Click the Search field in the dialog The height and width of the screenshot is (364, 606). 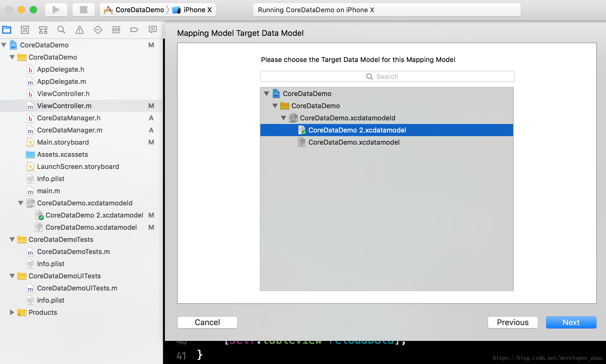pyautogui.click(x=387, y=76)
